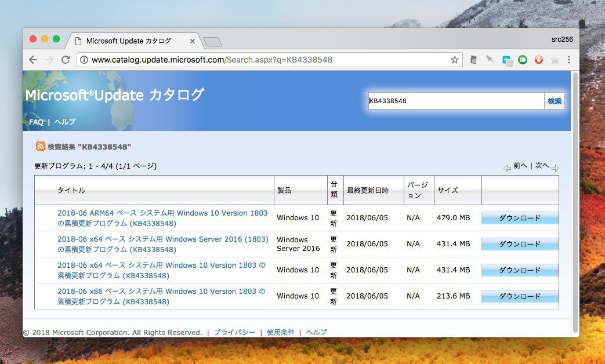Go back with the browser back arrow
This screenshot has height=364, width=605.
[33, 60]
